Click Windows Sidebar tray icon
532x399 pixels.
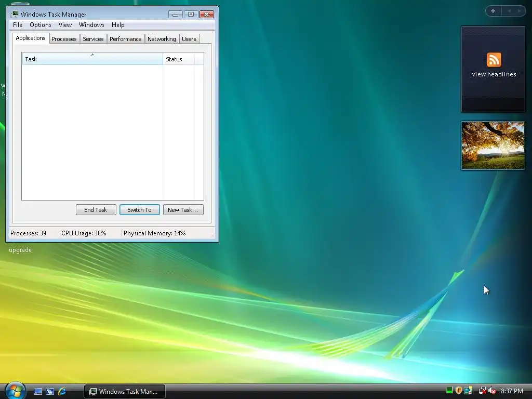(x=468, y=391)
